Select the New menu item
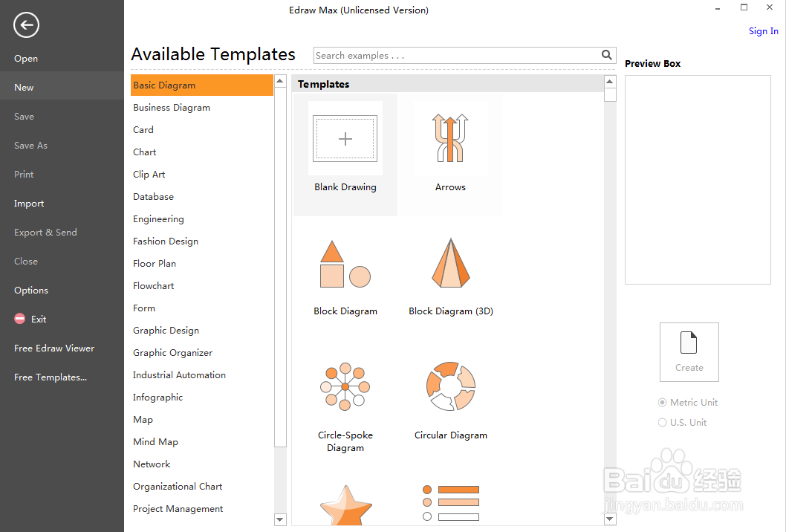The width and height of the screenshot is (786, 532). coord(62,87)
